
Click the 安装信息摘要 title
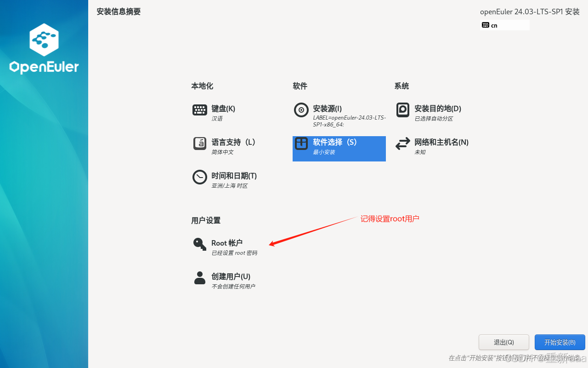coord(119,11)
